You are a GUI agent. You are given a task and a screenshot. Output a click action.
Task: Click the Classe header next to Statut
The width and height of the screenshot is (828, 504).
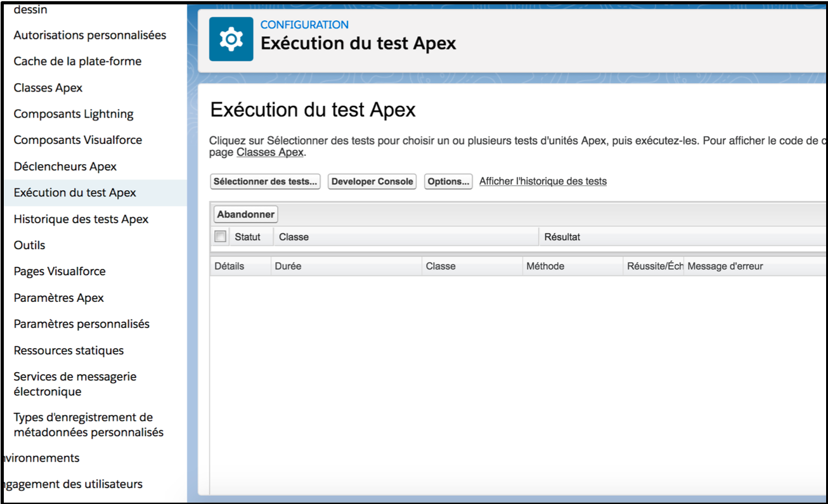pos(406,237)
